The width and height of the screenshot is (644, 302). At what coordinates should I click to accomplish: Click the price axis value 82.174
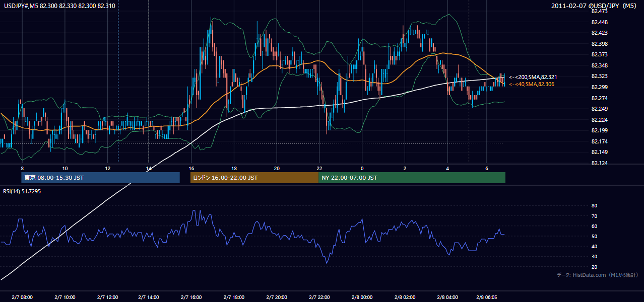point(599,141)
